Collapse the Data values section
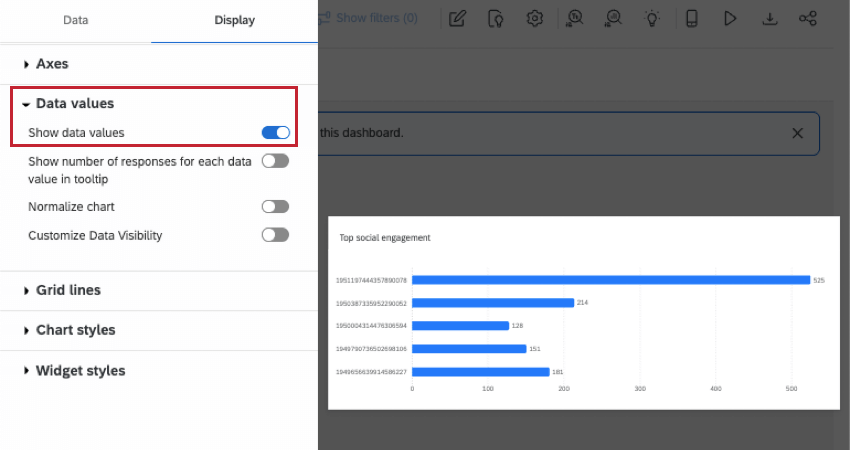Viewport: 850px width, 450px height. [74, 103]
